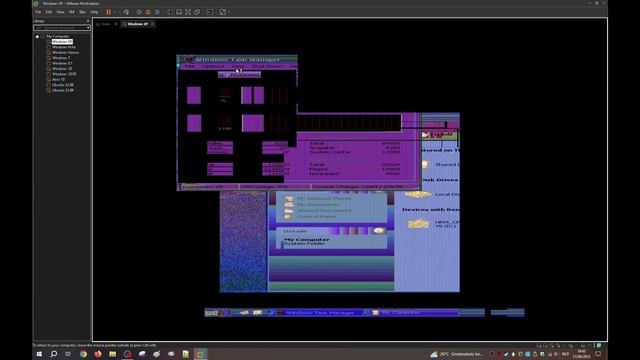Open the VMware File menu

[38, 12]
